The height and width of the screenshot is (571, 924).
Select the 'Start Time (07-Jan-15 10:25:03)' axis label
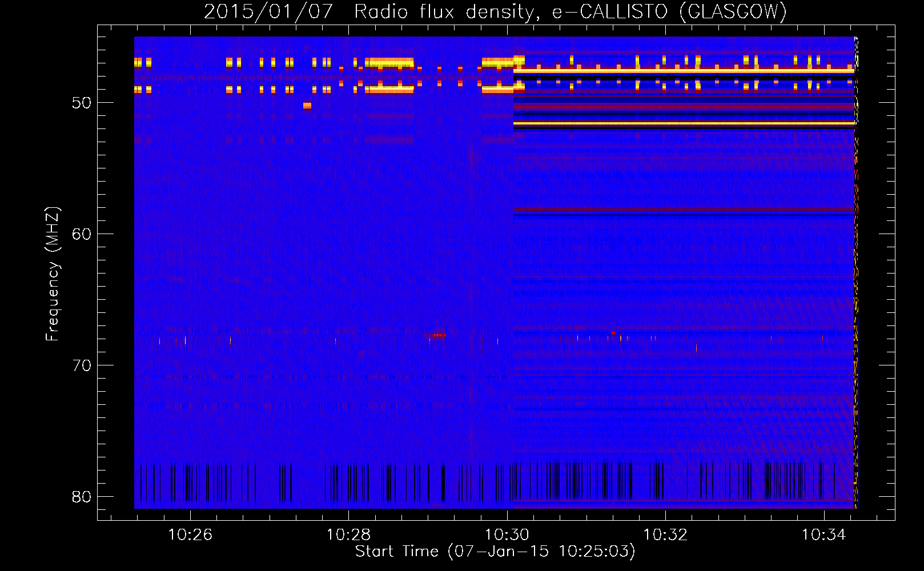click(x=495, y=551)
